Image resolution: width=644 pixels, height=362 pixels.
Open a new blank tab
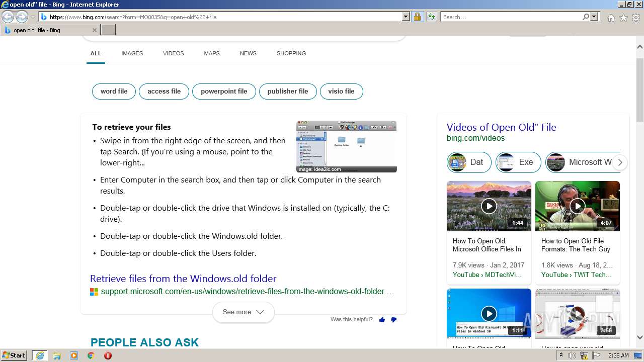[x=108, y=30]
